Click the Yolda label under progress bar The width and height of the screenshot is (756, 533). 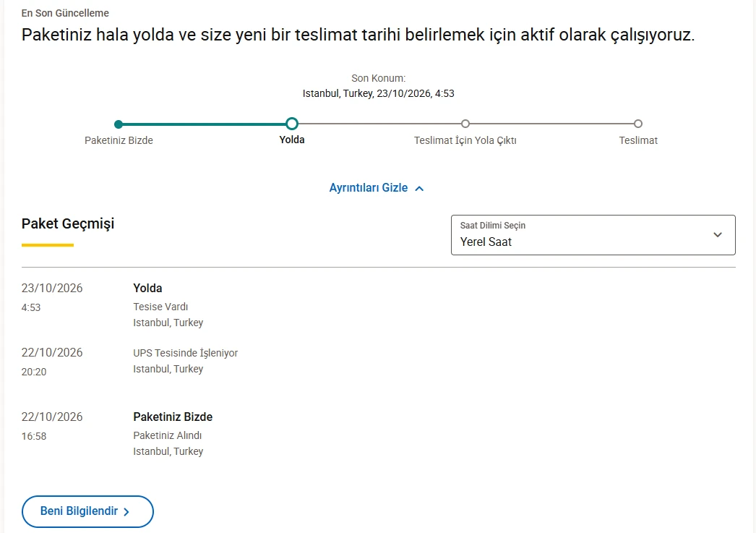[x=292, y=140]
